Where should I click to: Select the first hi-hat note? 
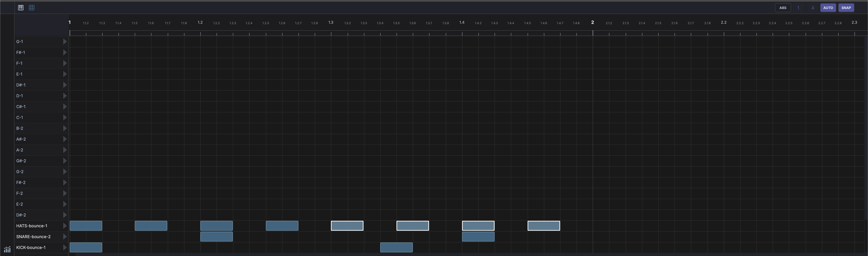point(86,226)
